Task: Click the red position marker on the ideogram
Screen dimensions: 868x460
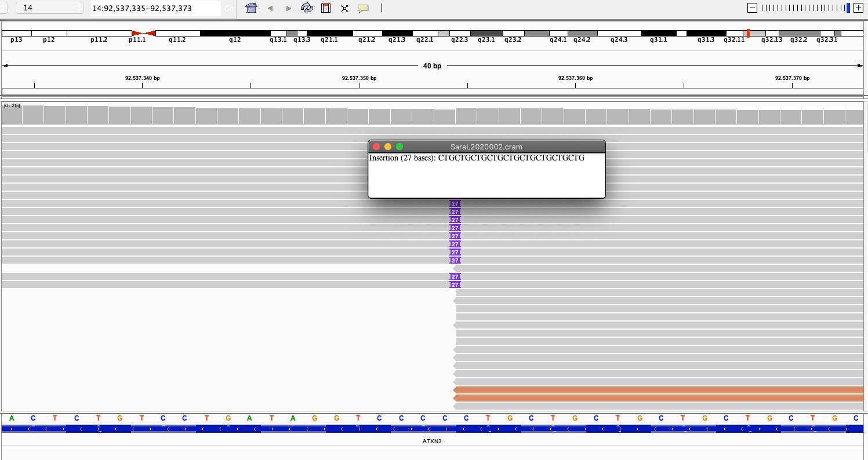Action: 748,34
